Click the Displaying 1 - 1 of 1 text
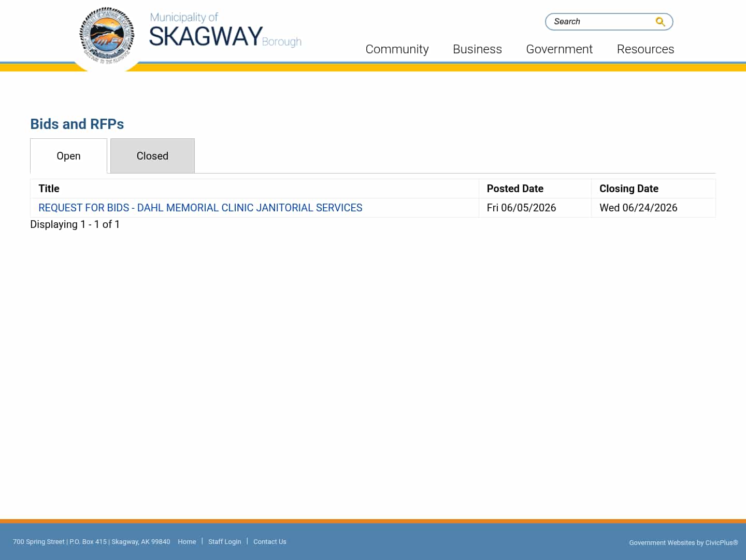Screen dimensions: 746x560 click(75, 224)
